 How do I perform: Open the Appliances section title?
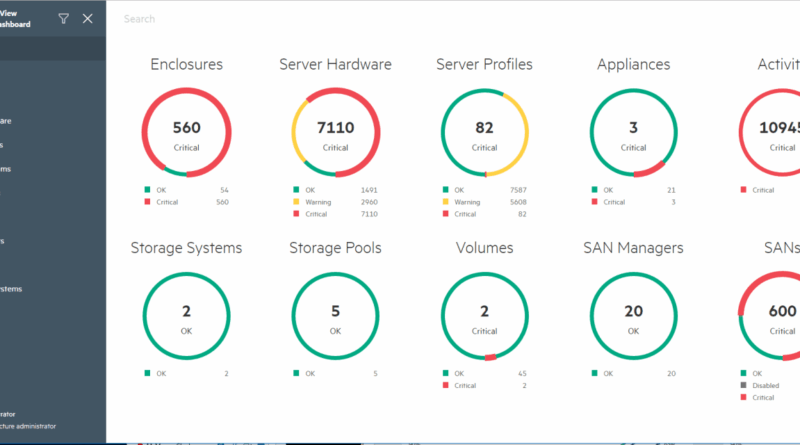(x=633, y=65)
